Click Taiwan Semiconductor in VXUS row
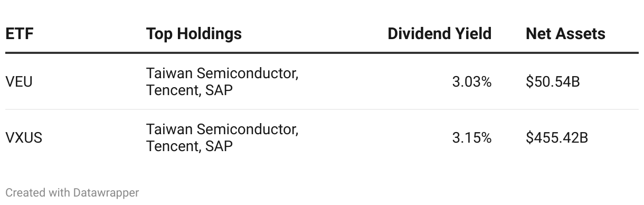Screen dimensions: 644x205 click(222, 129)
